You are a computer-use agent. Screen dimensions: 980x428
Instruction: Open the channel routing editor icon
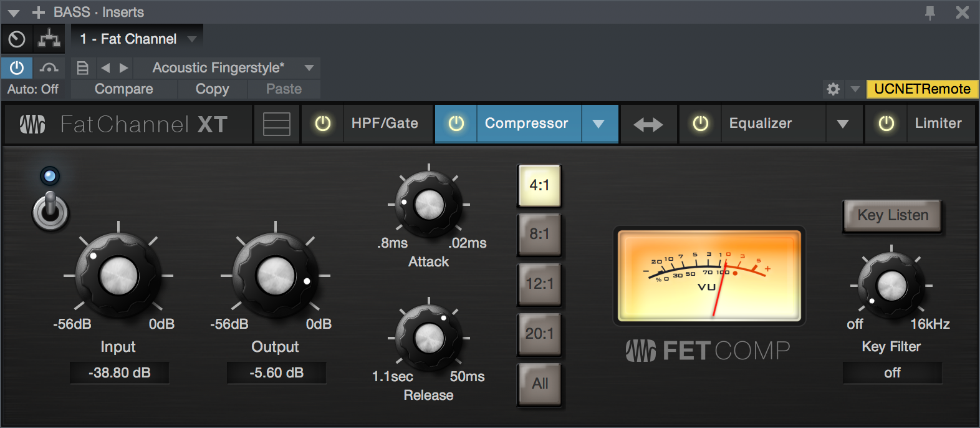[49, 39]
